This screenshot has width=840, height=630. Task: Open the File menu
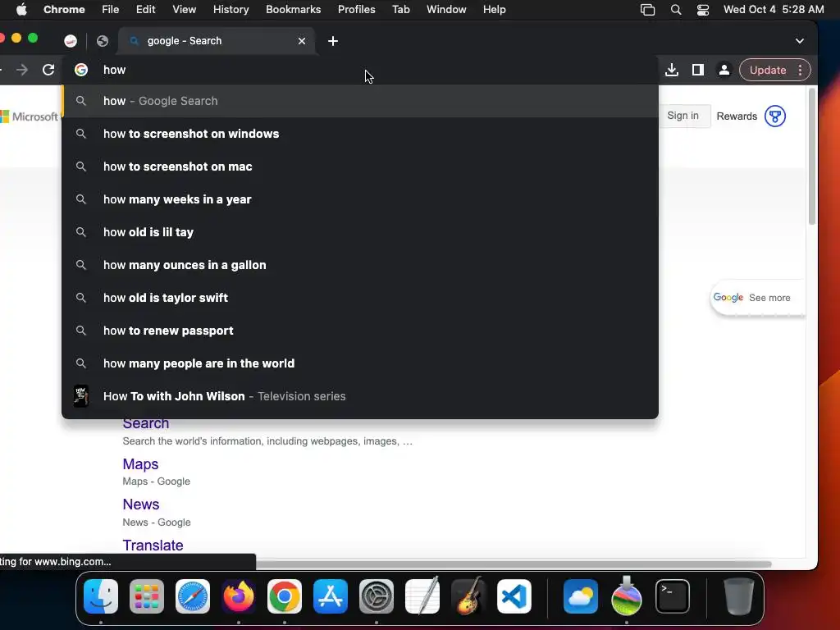click(x=111, y=10)
